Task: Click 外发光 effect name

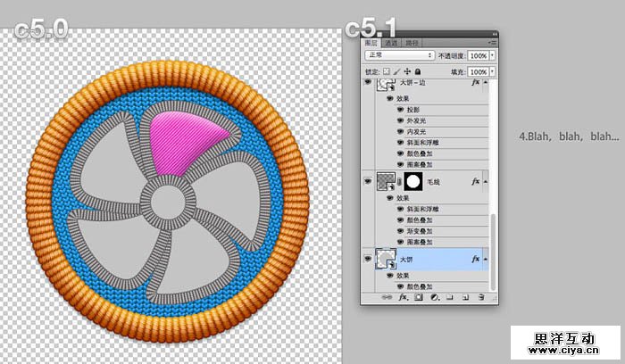Action: tap(416, 120)
